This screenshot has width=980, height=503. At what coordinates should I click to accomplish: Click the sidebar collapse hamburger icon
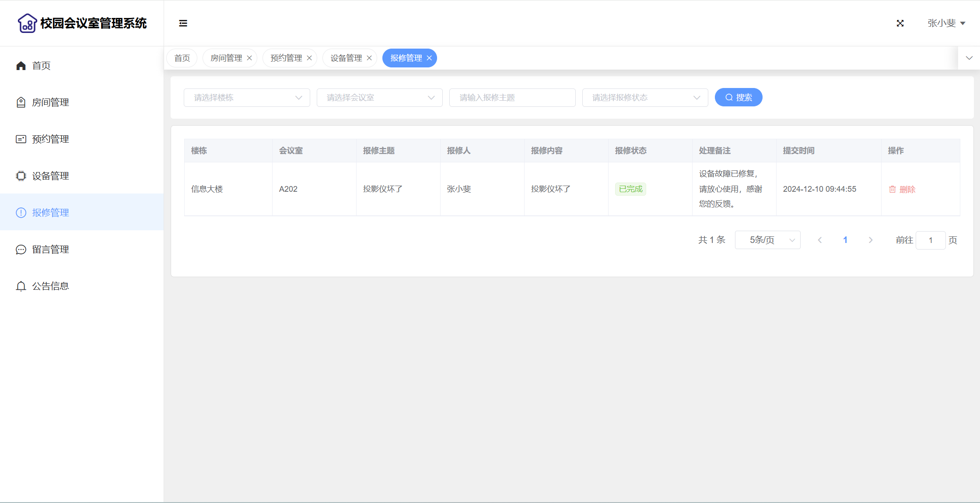(183, 23)
